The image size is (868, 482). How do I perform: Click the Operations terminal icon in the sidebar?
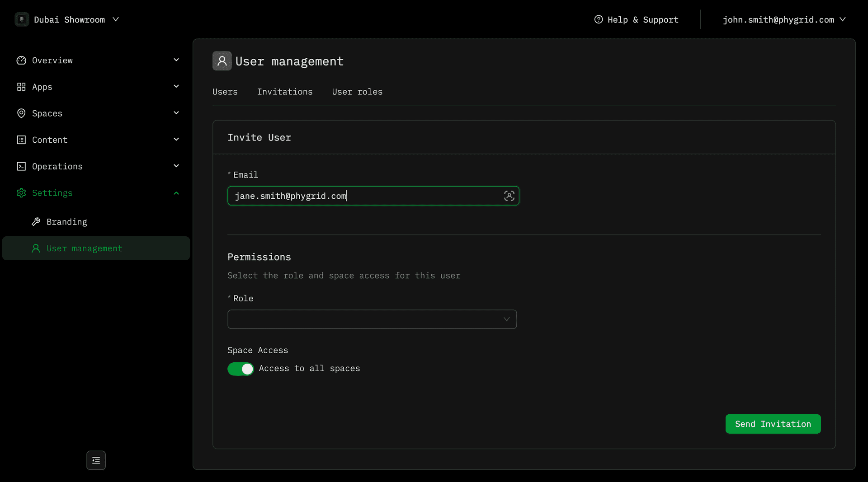[x=21, y=166]
